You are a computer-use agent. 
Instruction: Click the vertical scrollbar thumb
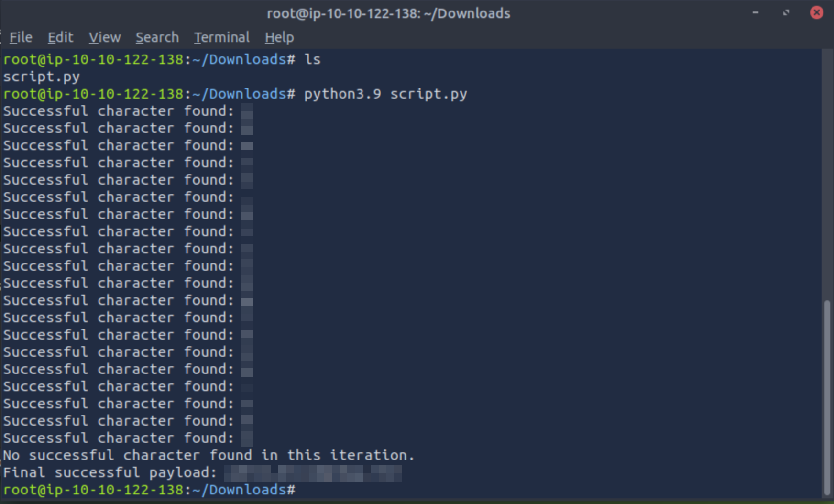pos(827,398)
